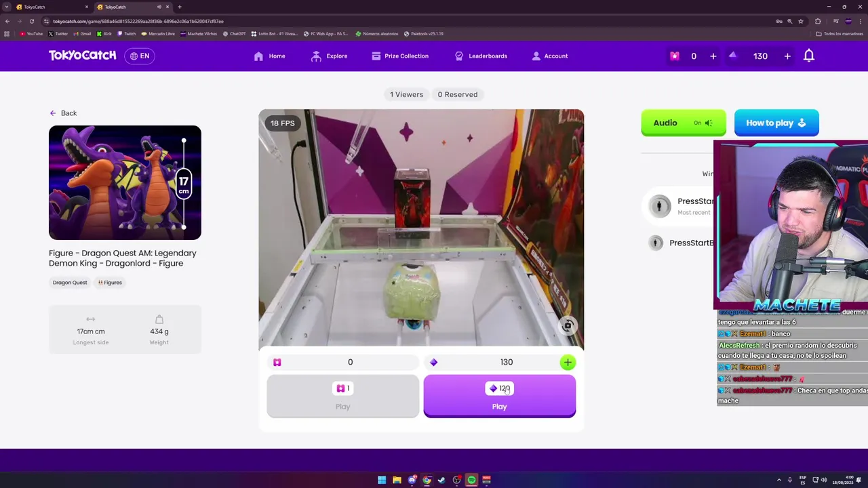Select the Figures tag
The width and height of the screenshot is (868, 488).
110,283
